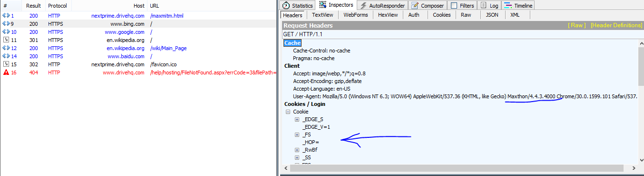644x176 pixels.
Task: Collapse the Cookie tree node
Action: pyautogui.click(x=288, y=112)
